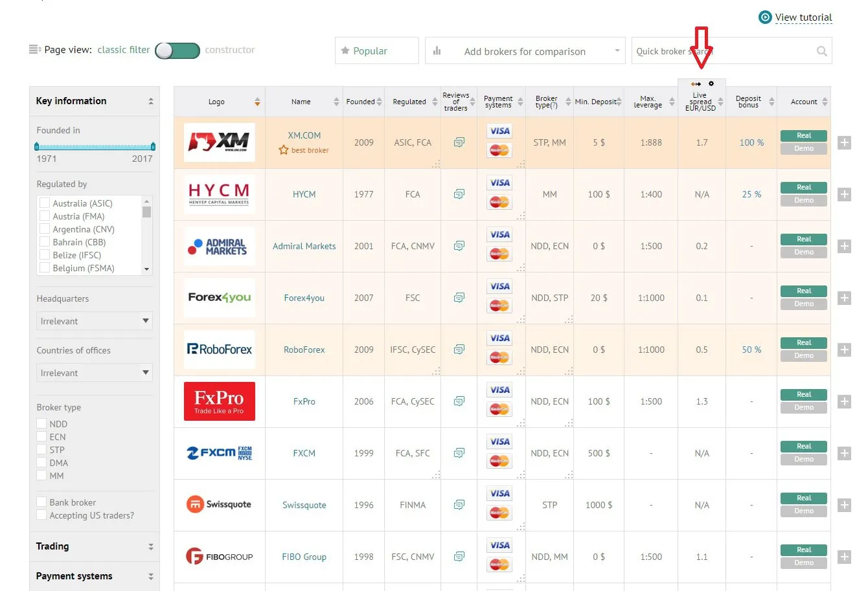The image size is (868, 591).
Task: Open the gear settings on Live spread column
Action: pyautogui.click(x=711, y=84)
